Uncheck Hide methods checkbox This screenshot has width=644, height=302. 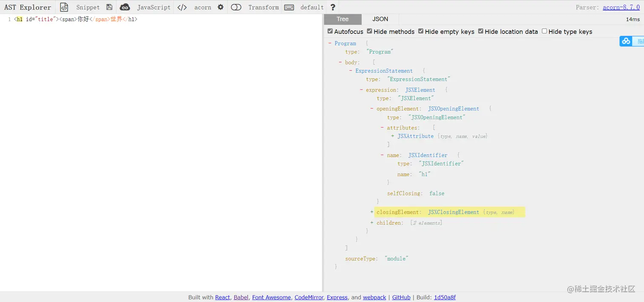pyautogui.click(x=370, y=31)
